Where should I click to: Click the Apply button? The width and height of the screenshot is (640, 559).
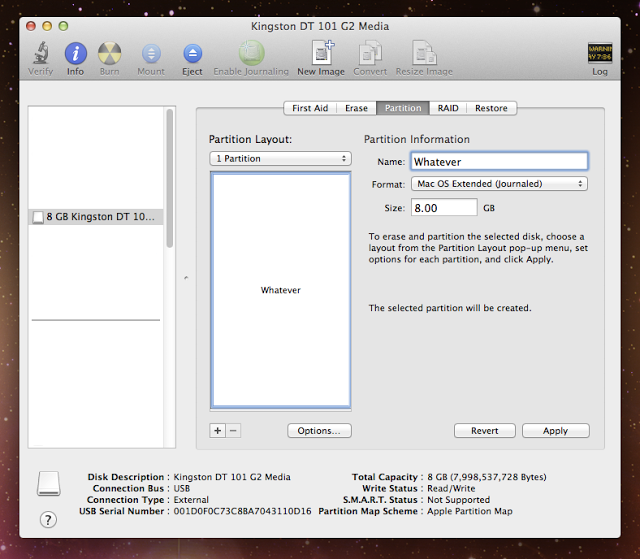tap(555, 431)
